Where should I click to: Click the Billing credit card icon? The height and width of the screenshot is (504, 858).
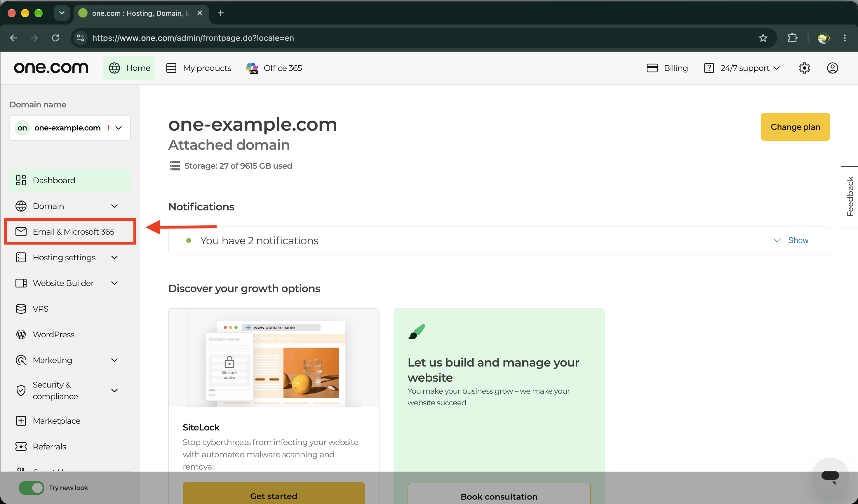tap(652, 68)
